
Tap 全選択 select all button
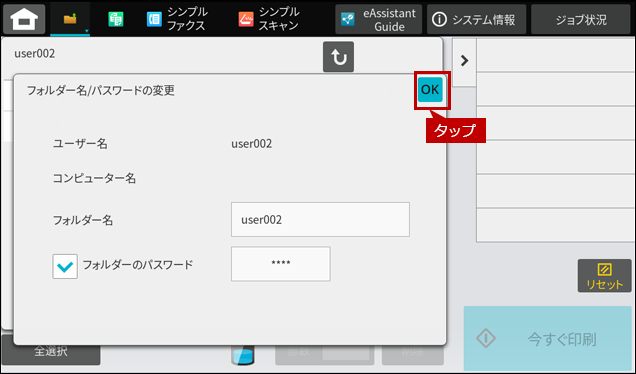(x=51, y=351)
